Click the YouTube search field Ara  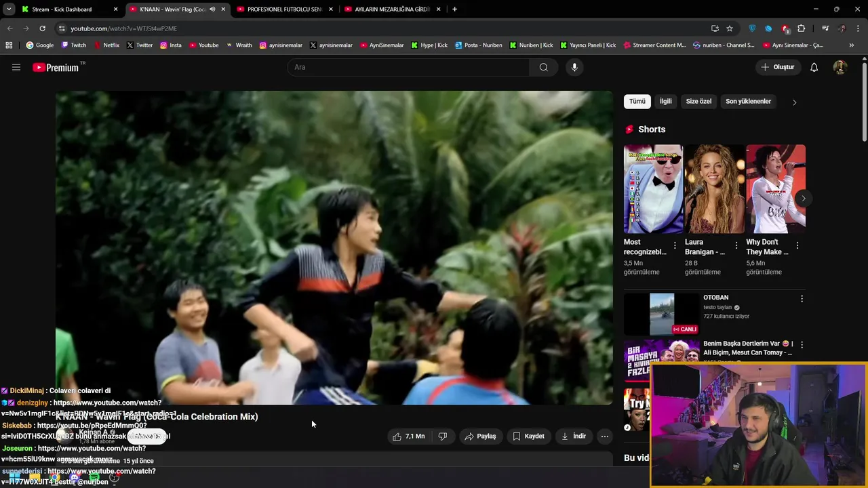pos(409,67)
